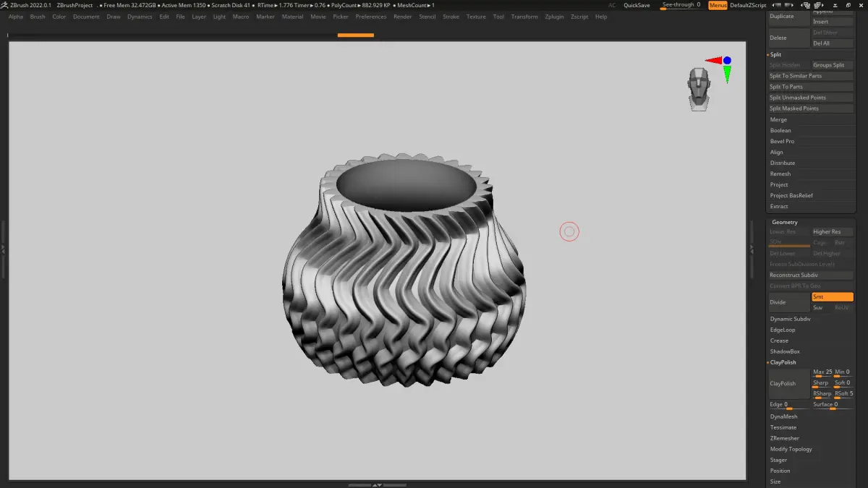The height and width of the screenshot is (488, 868).
Task: Click the large ClayPolish button
Action: [x=788, y=384]
